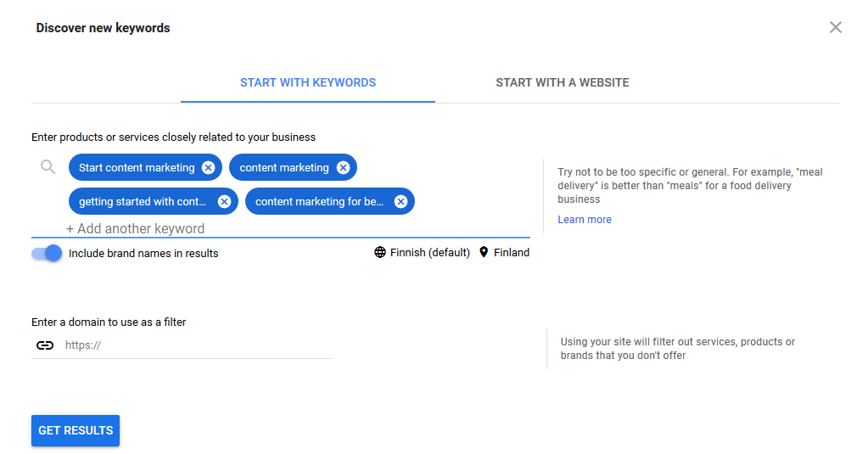The image size is (868, 454).
Task: Open the Finnish (default) language selector
Action: pyautogui.click(x=423, y=253)
